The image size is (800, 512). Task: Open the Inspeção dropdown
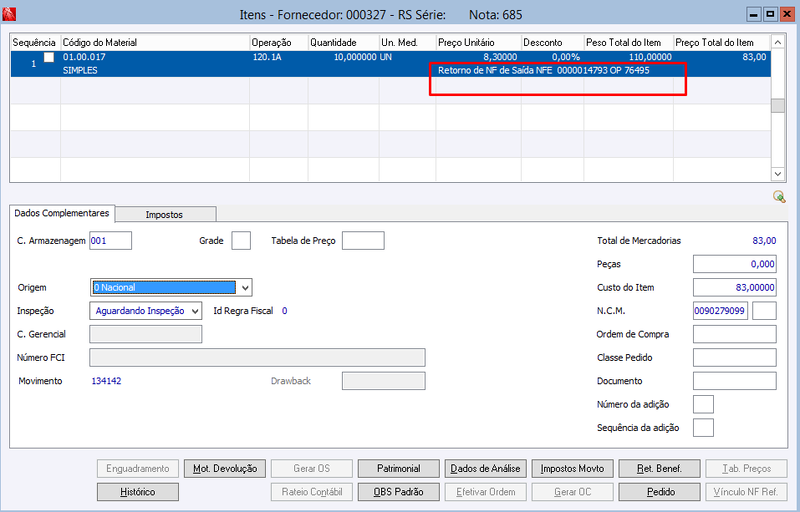(195, 311)
